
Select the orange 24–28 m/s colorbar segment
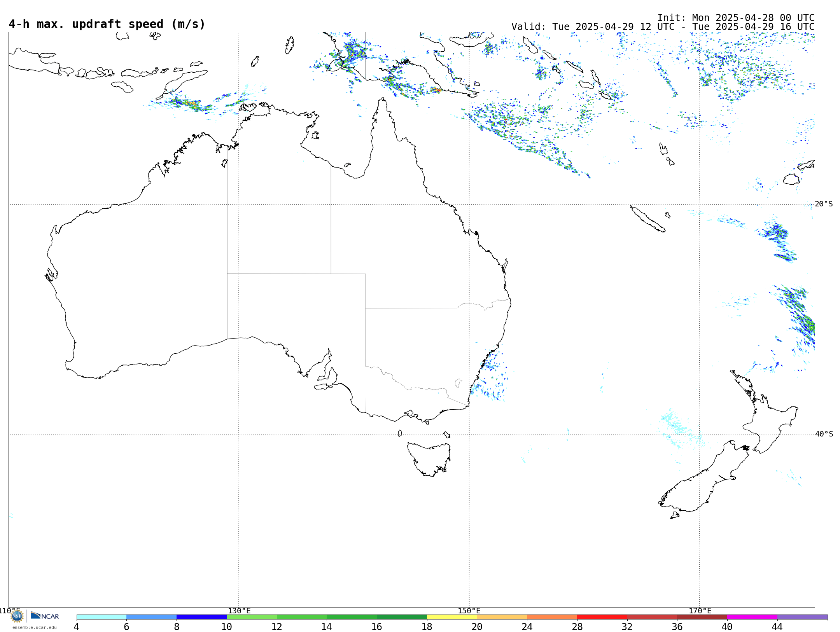point(552,617)
